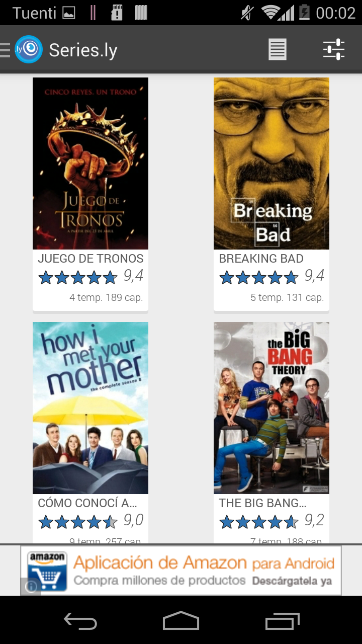Open the Breaking Bad poster
Screen dimensions: 362x644
(271, 164)
